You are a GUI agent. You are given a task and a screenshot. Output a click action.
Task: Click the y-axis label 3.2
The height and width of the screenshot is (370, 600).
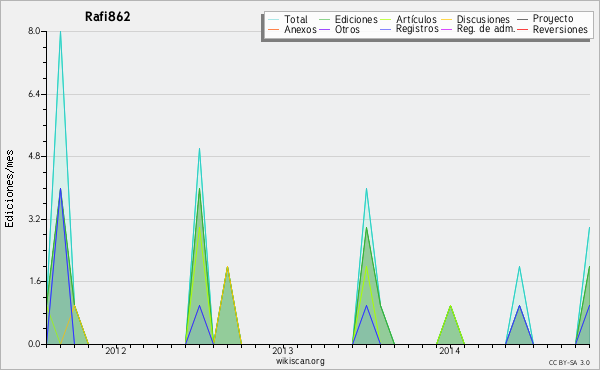pyautogui.click(x=34, y=219)
